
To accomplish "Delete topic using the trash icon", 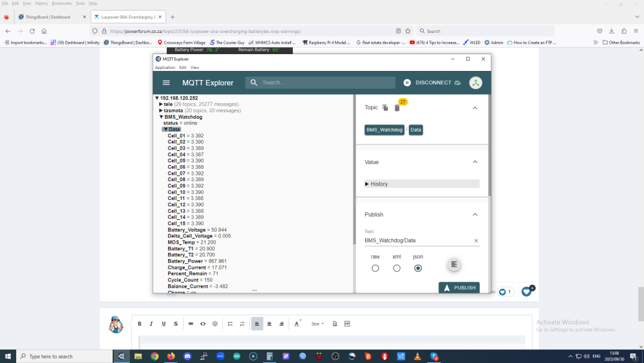I will click(x=397, y=108).
